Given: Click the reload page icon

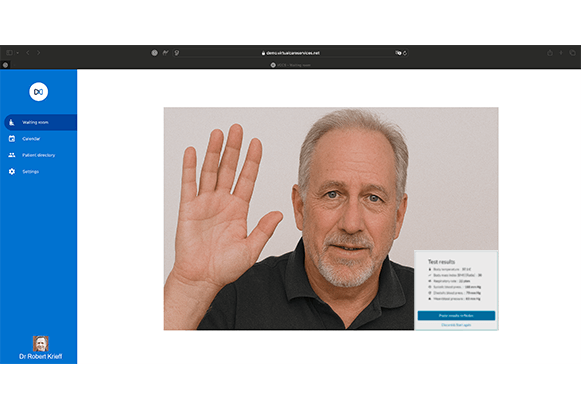Looking at the screenshot, I should coord(405,53).
